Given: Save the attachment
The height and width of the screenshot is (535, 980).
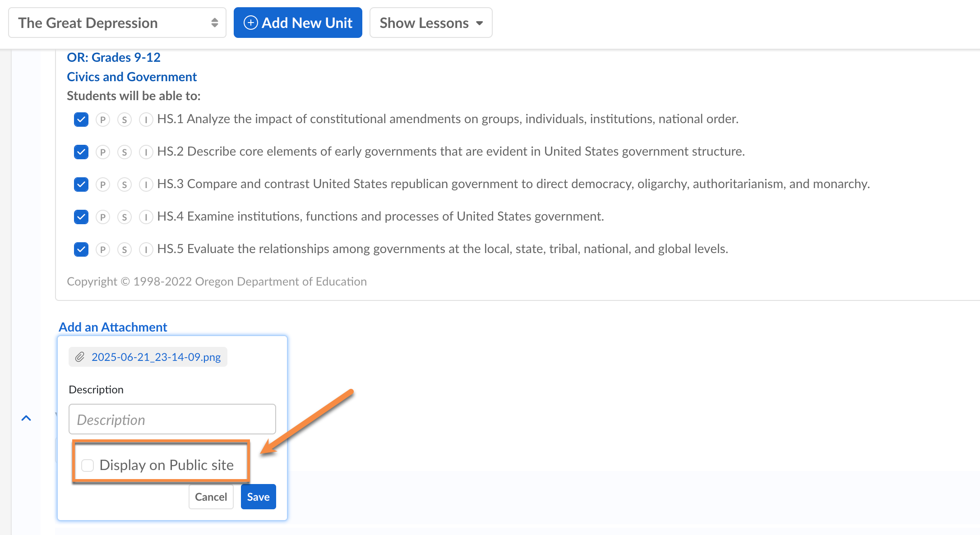Looking at the screenshot, I should [x=258, y=497].
